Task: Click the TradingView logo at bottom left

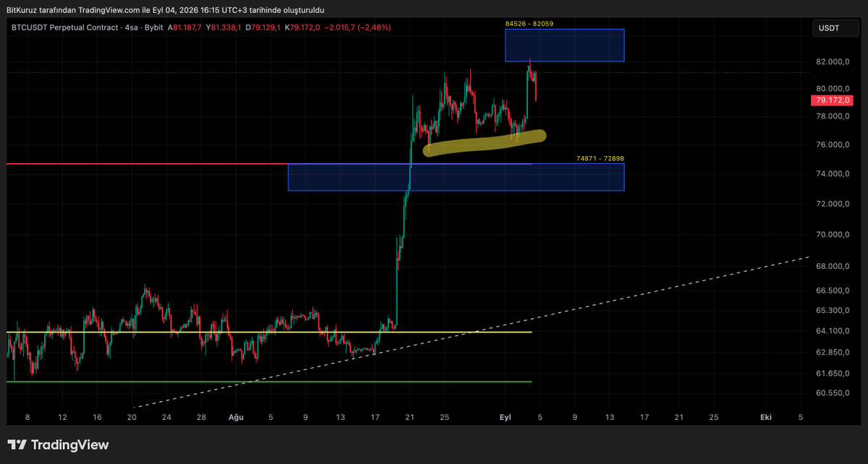Action: 58,445
